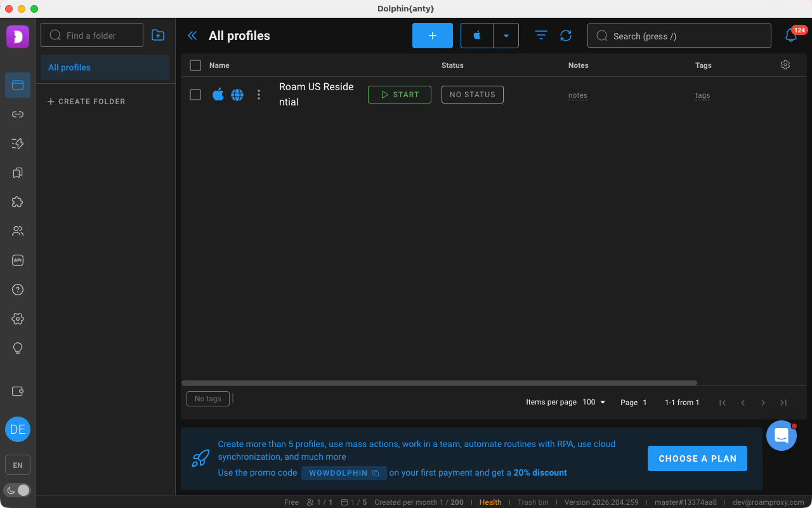Screen dimensions: 812x508
Task: Open the API icon in sidebar
Action: pyautogui.click(x=18, y=260)
